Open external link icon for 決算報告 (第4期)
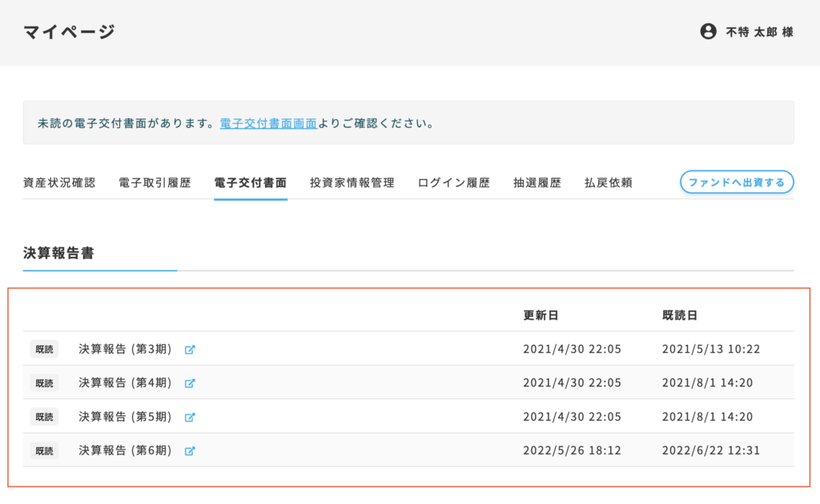Screen dimensions: 820x504 tap(190, 383)
